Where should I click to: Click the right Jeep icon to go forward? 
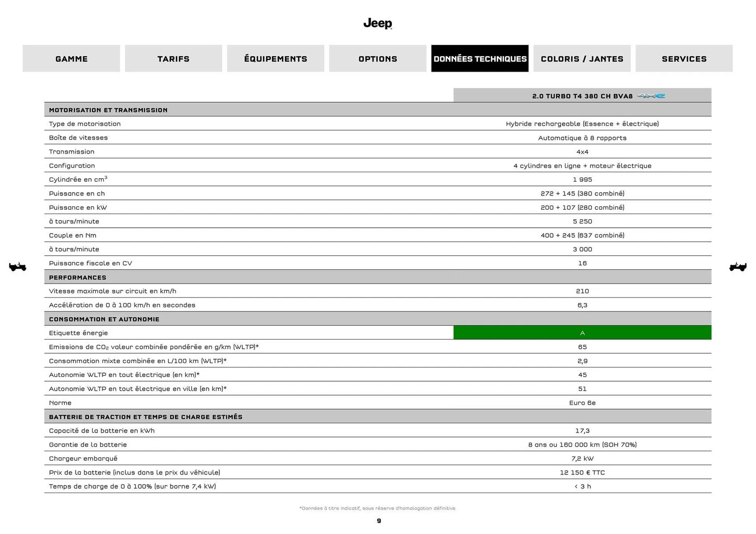point(737,267)
